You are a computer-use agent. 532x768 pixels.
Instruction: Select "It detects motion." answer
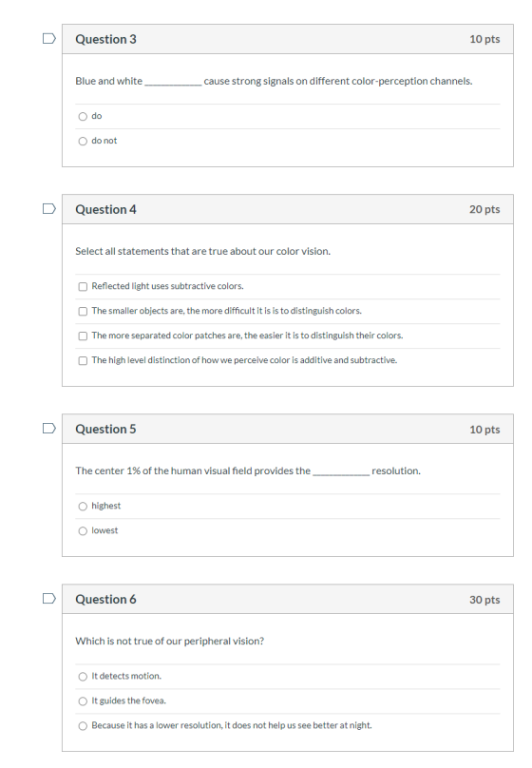83,677
